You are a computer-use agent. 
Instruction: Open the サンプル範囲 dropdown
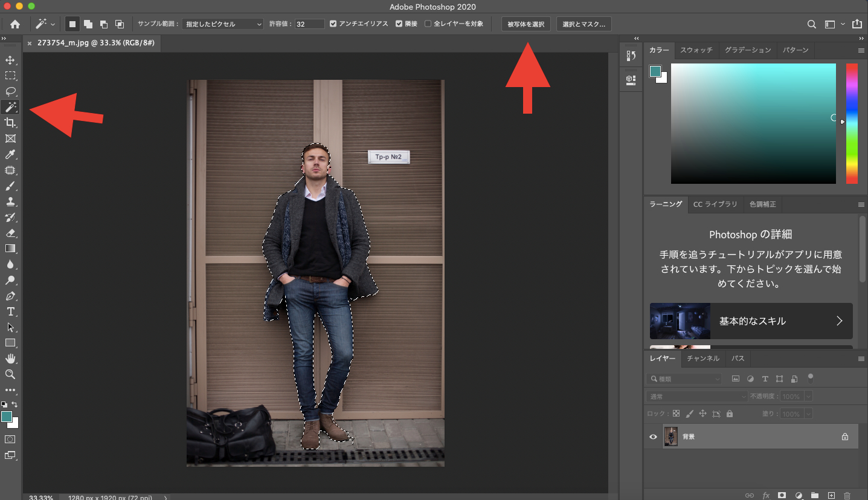(223, 24)
